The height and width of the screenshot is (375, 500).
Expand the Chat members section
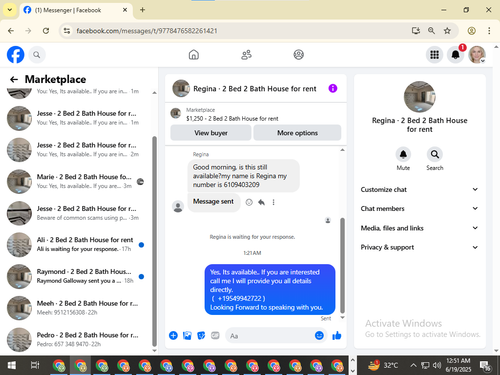tap(419, 208)
